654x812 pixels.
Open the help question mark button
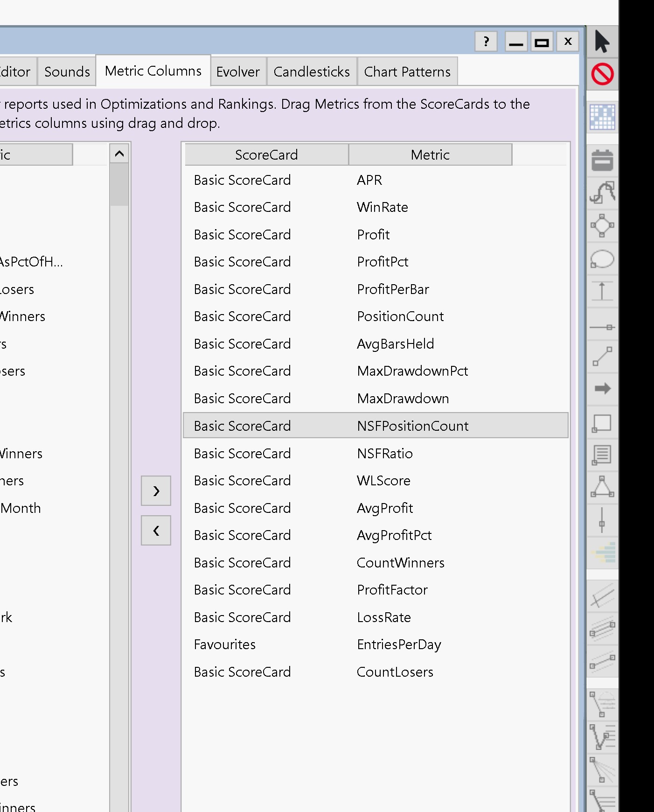(486, 42)
